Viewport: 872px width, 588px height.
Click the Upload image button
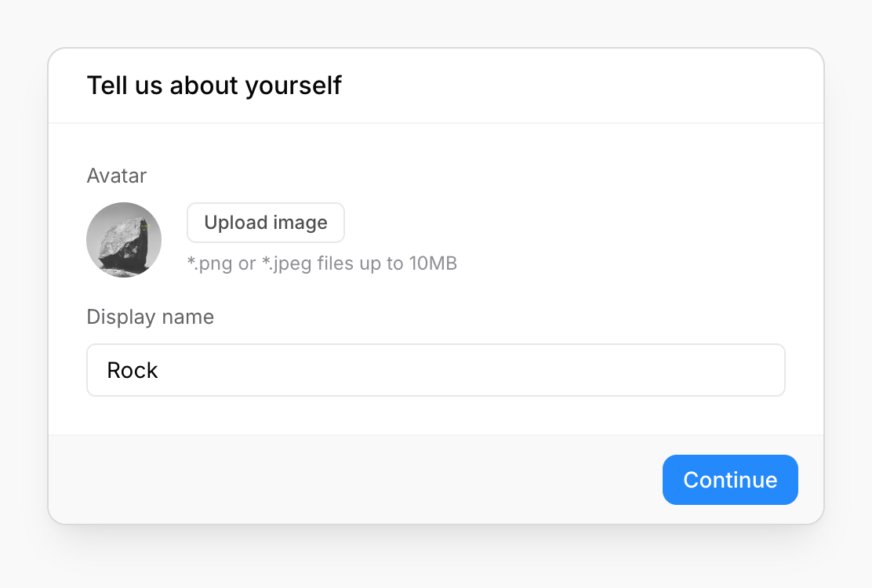[265, 223]
